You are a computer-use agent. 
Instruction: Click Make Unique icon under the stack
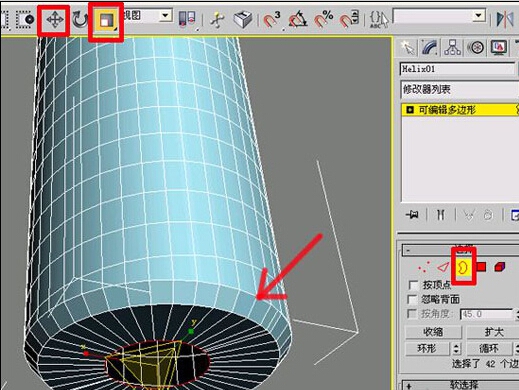(x=469, y=215)
